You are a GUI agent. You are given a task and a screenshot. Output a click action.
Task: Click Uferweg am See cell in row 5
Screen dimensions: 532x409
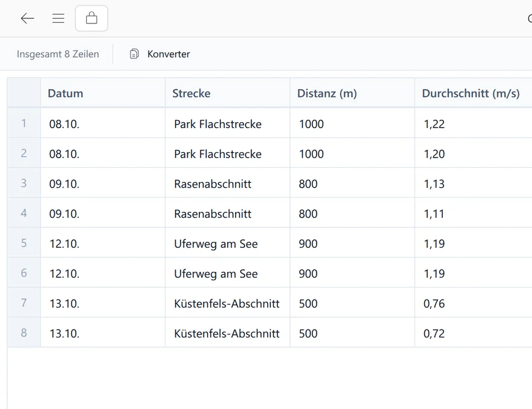tap(227, 243)
